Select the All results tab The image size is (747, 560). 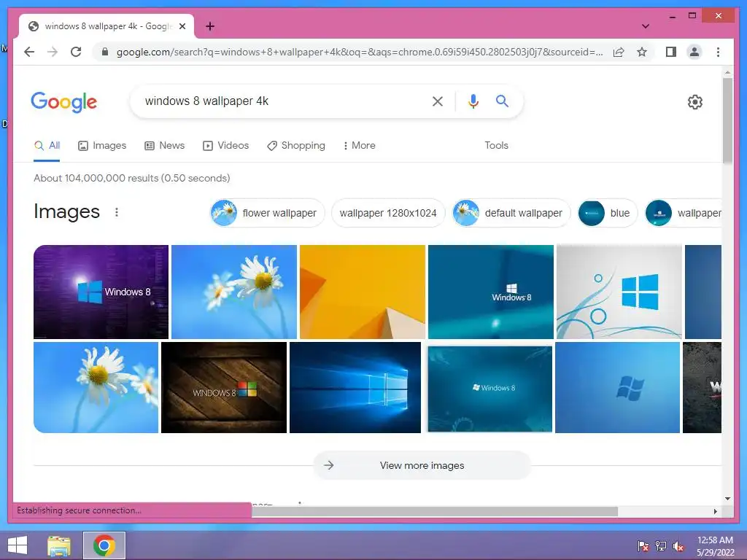coord(47,146)
